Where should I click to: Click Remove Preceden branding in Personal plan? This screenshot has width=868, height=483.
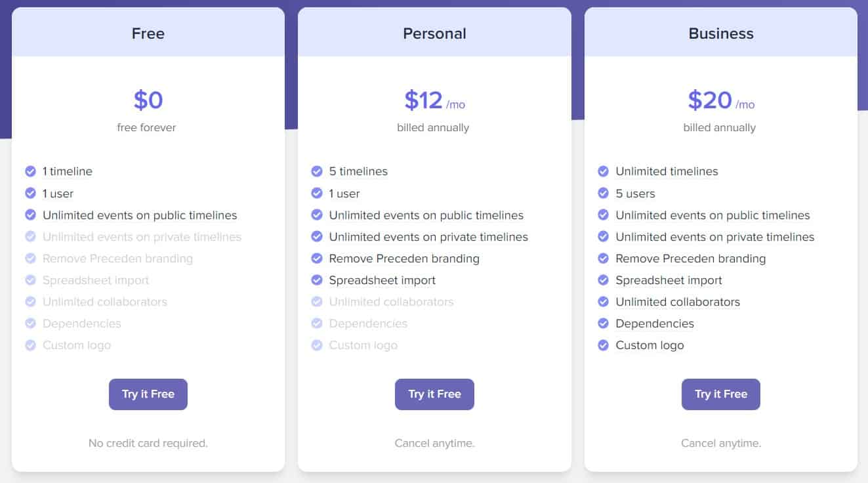[x=404, y=259]
